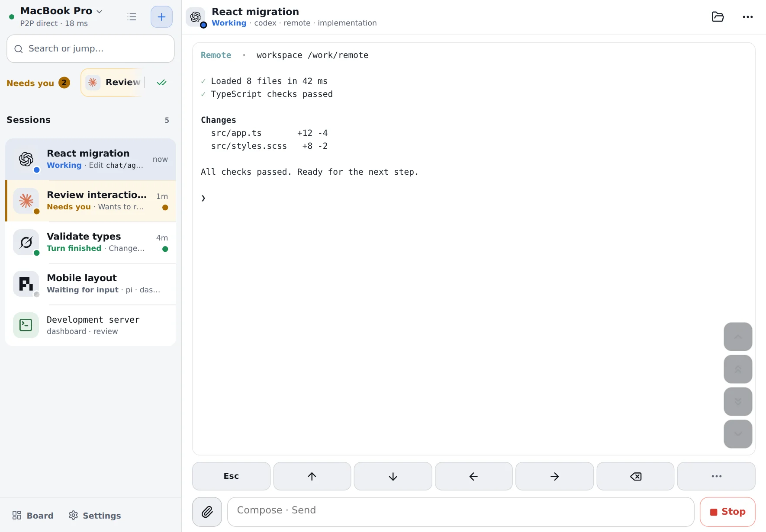766x532 pixels.
Task: Create a new session with plus button
Action: pos(161,17)
